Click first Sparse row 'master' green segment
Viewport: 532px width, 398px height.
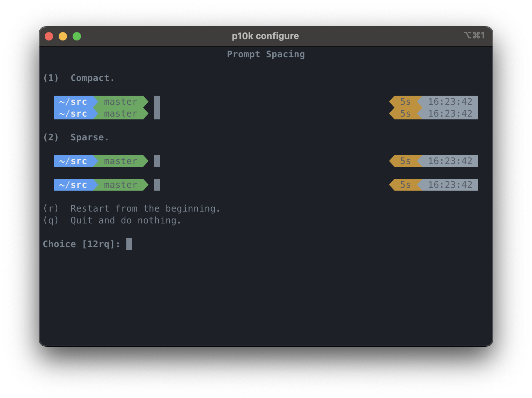pos(121,161)
